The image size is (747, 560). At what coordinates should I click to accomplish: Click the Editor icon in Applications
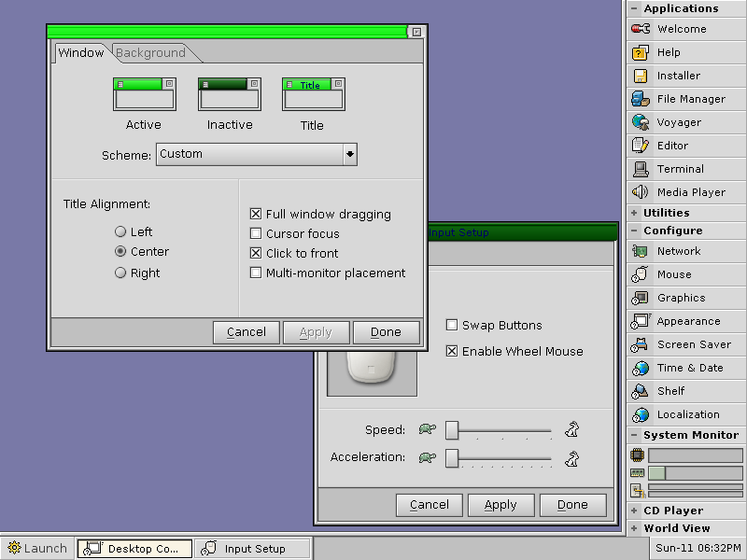tap(641, 146)
